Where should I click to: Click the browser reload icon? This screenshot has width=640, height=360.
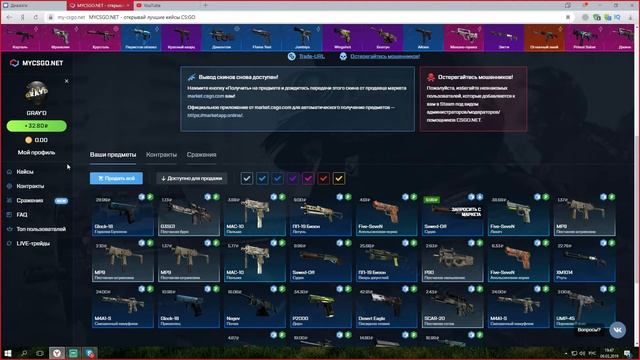point(36,17)
